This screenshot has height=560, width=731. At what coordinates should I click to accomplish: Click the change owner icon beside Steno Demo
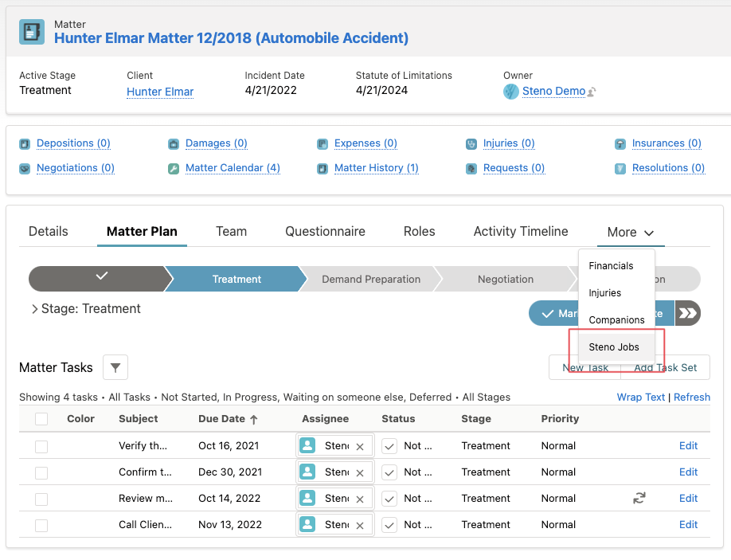click(x=592, y=92)
